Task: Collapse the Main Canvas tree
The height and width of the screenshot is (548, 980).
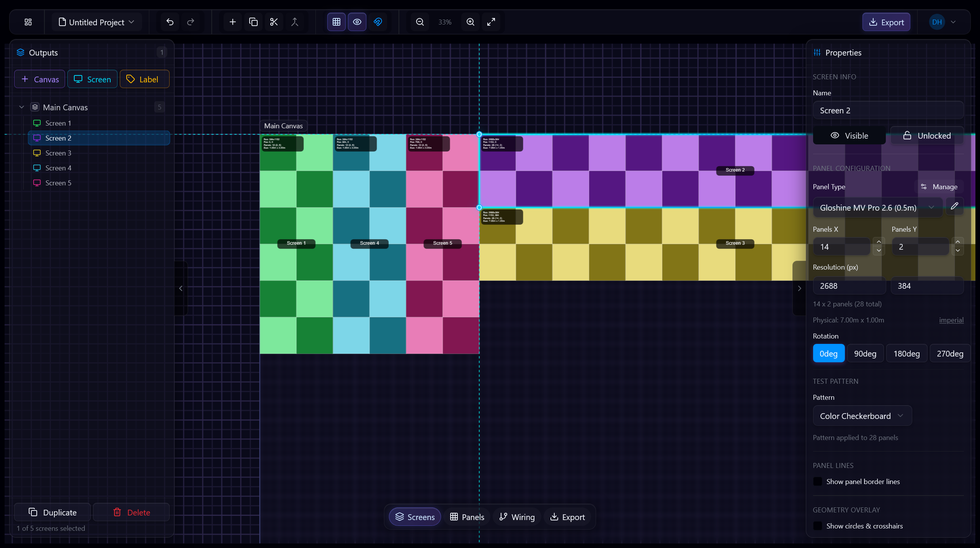Action: 21,107
